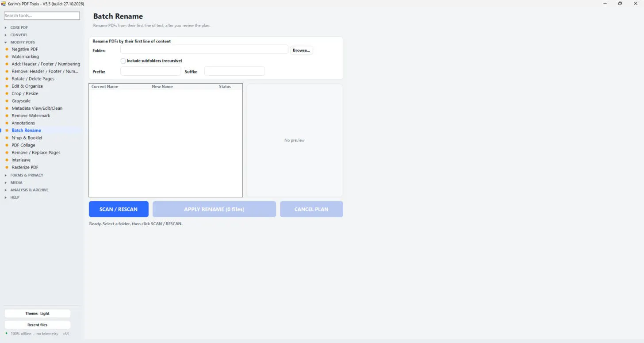Click the '100% offline - no telemetry' text
The image size is (644, 343).
pos(34,334)
